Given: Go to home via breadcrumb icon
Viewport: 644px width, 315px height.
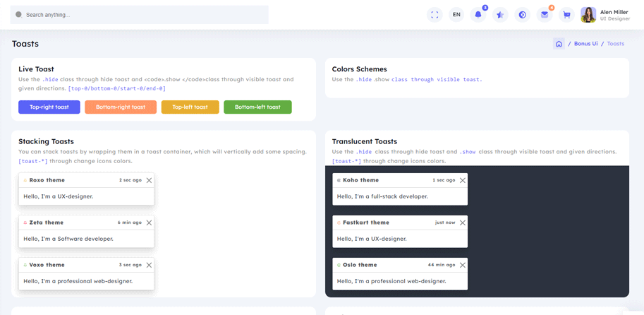Looking at the screenshot, I should 559,44.
